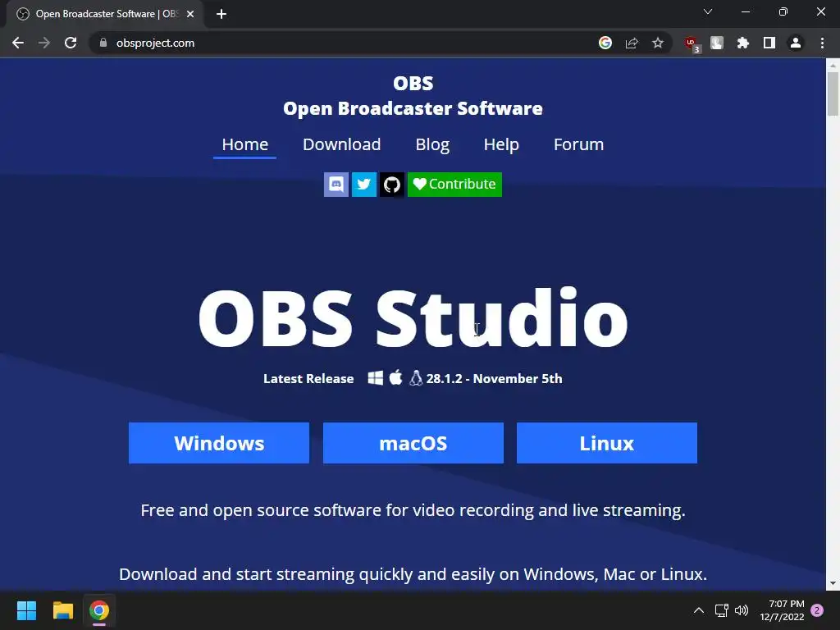This screenshot has width=840, height=630.
Task: Click the OBS Open Broadcaster Software title
Action: pyautogui.click(x=413, y=96)
